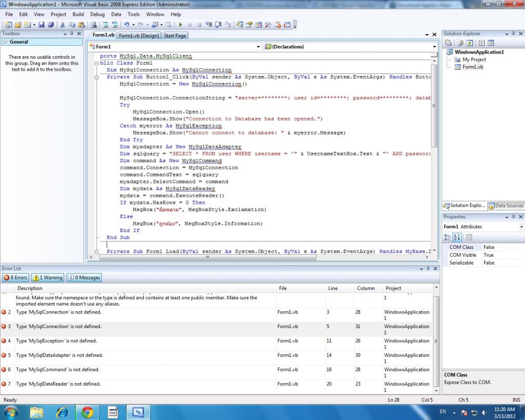Select the 'MySqlDataReader' is not defined error

[x=217, y=387]
